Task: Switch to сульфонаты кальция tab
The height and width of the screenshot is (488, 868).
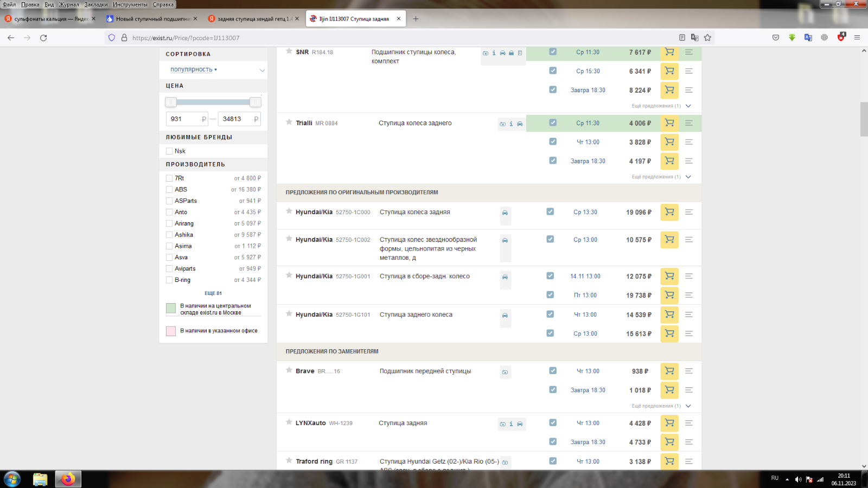Action: [50, 18]
